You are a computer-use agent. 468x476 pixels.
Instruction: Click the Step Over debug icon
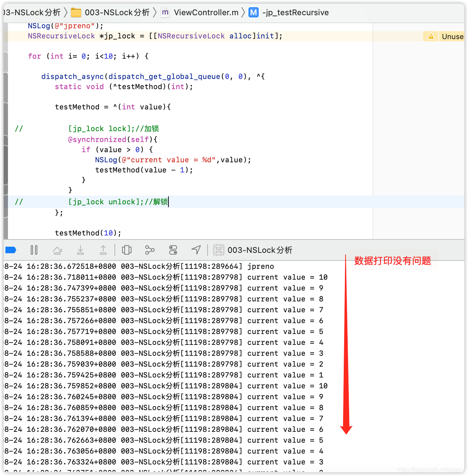(x=57, y=250)
